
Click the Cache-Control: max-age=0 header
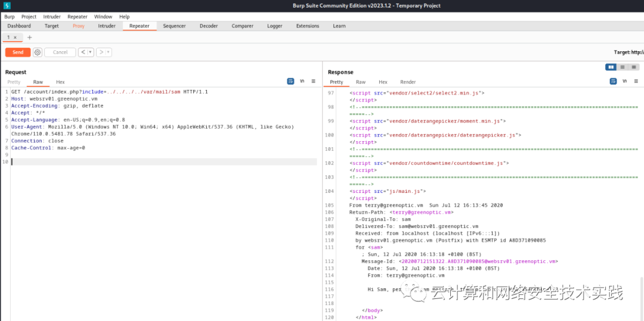pyautogui.click(x=48, y=148)
